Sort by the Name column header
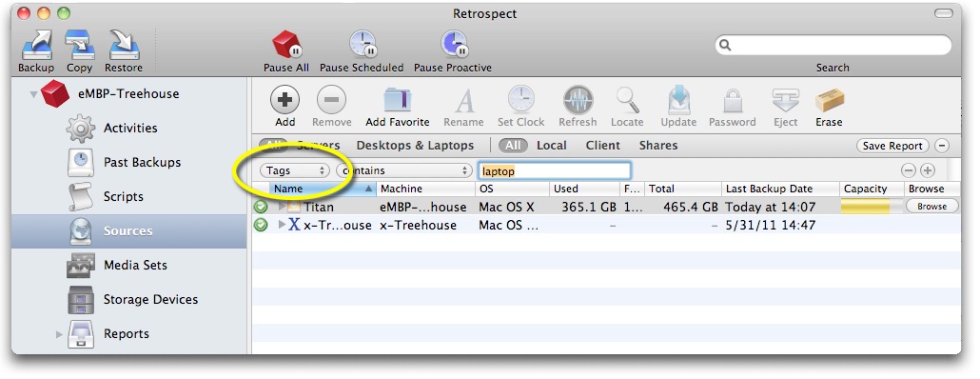Viewport: 980px width, 379px height. tap(323, 189)
